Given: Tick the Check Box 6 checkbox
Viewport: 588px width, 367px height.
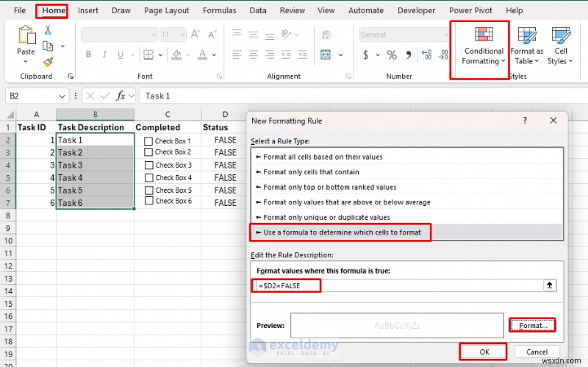Looking at the screenshot, I should pyautogui.click(x=149, y=201).
